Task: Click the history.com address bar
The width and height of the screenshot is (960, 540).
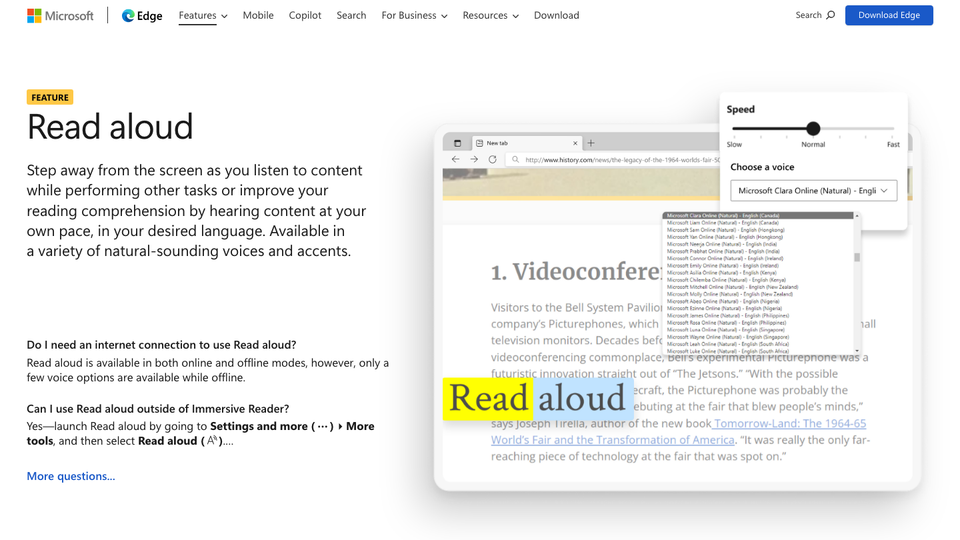Action: pyautogui.click(x=614, y=159)
